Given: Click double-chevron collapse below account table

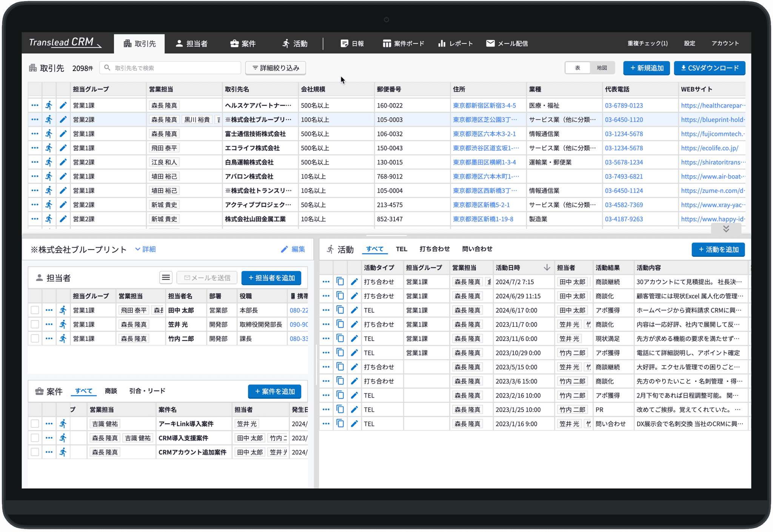Looking at the screenshot, I should pyautogui.click(x=726, y=229).
